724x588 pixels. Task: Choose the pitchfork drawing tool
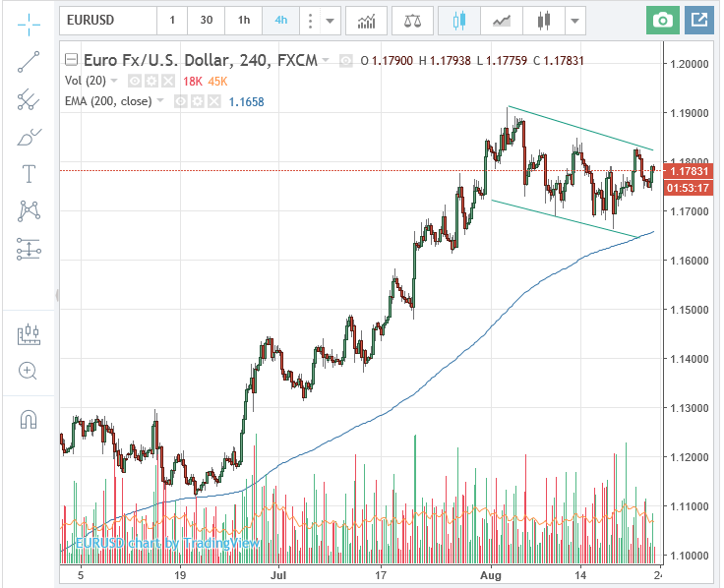click(x=29, y=99)
